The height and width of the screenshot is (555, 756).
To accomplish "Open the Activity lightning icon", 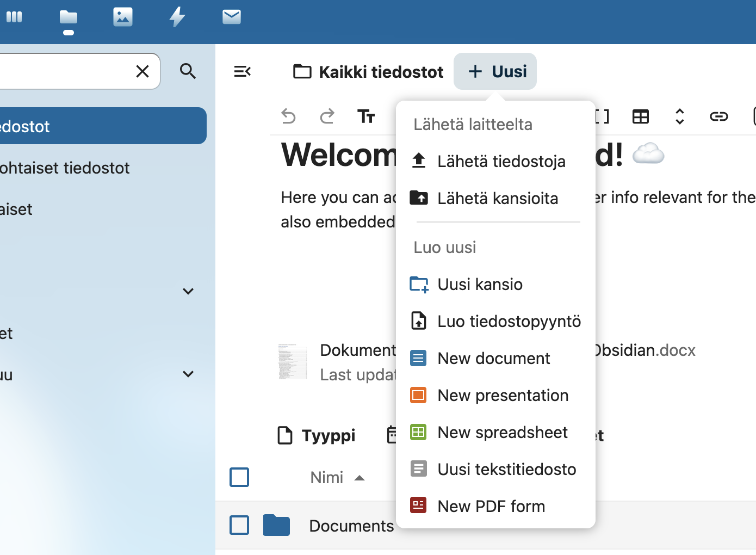I will click(x=177, y=17).
